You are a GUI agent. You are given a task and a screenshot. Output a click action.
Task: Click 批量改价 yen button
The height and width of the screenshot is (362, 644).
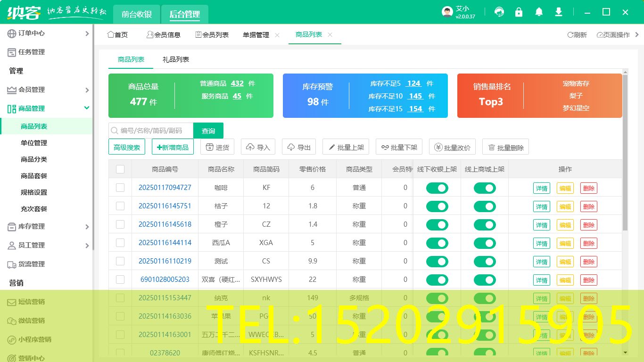[452, 147]
